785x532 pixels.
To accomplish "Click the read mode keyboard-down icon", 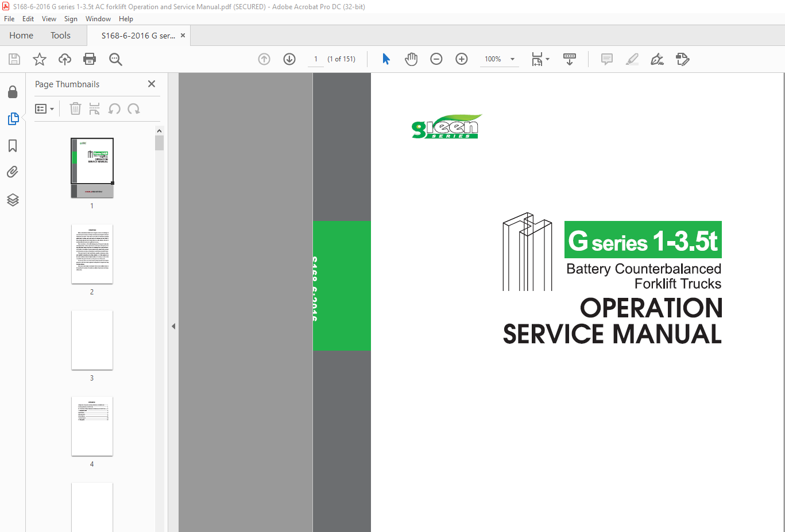I will click(570, 59).
